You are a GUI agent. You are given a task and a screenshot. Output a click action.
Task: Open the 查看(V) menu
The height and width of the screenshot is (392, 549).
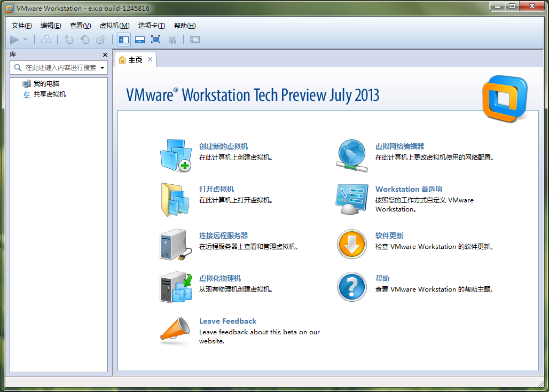80,26
